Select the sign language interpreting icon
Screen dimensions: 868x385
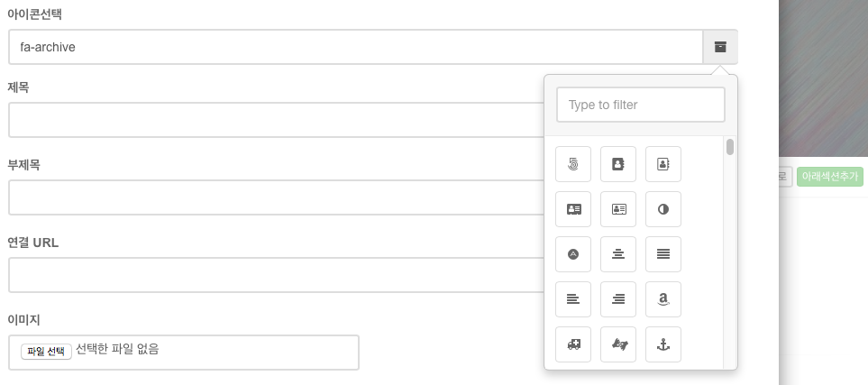click(x=618, y=344)
